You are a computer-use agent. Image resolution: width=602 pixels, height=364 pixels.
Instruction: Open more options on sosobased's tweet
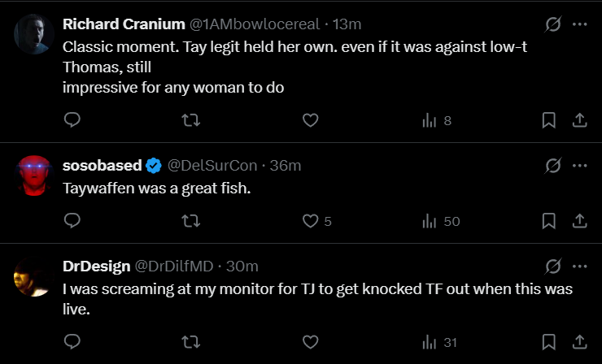click(580, 165)
